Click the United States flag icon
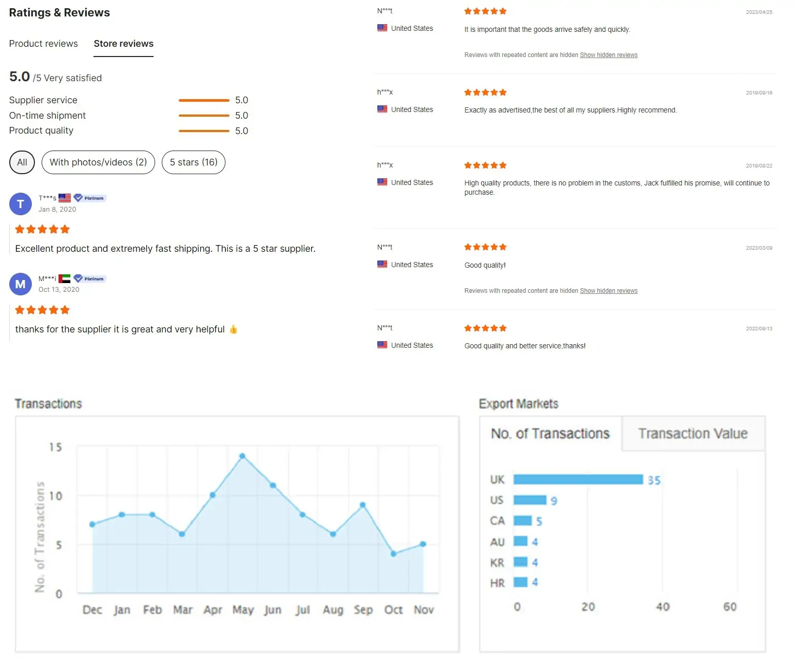Image resolution: width=795 pixels, height=672 pixels. pos(382,28)
